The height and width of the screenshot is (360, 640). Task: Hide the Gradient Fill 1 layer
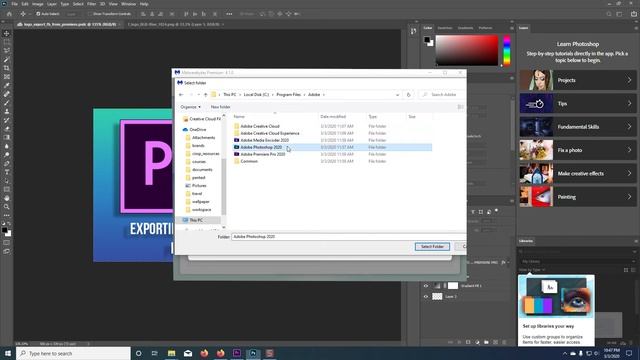tap(426, 286)
